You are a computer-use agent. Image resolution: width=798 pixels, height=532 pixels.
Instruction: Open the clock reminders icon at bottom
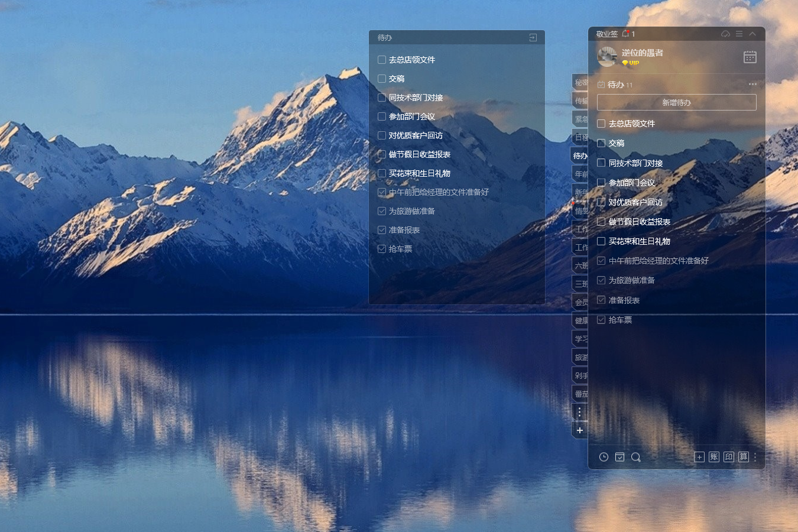[x=604, y=457]
